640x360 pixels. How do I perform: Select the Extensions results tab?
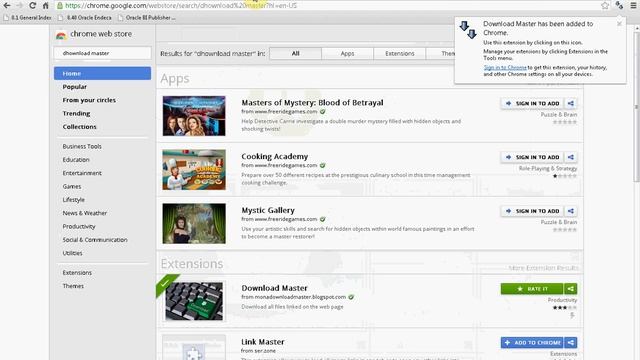(400, 53)
